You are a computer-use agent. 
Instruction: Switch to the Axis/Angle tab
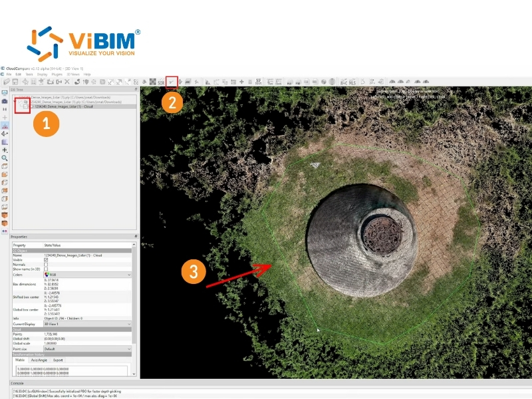tap(39, 360)
